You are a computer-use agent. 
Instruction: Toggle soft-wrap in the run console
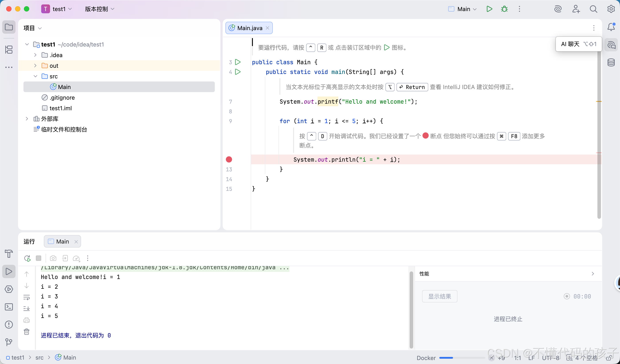pos(27,297)
